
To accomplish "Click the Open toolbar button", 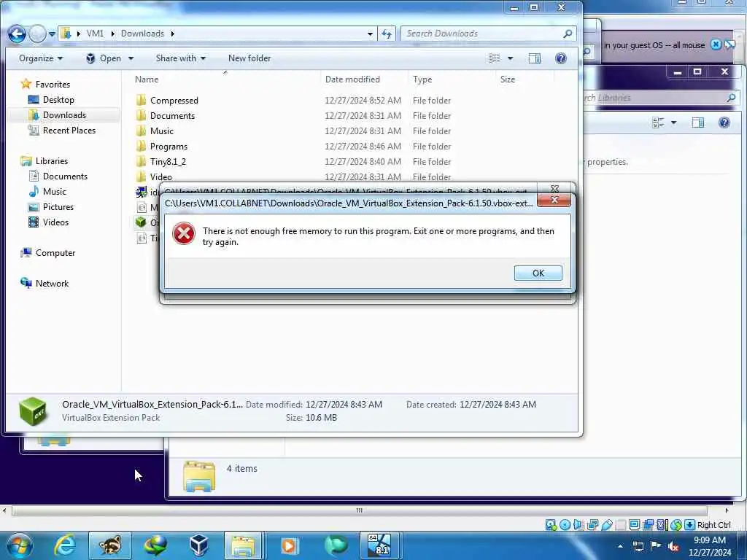I will pyautogui.click(x=104, y=58).
